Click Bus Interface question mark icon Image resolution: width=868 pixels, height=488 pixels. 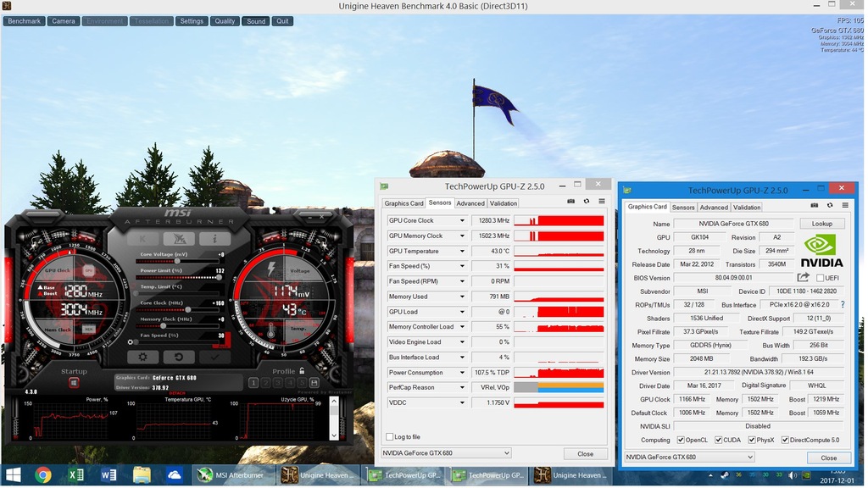(842, 304)
